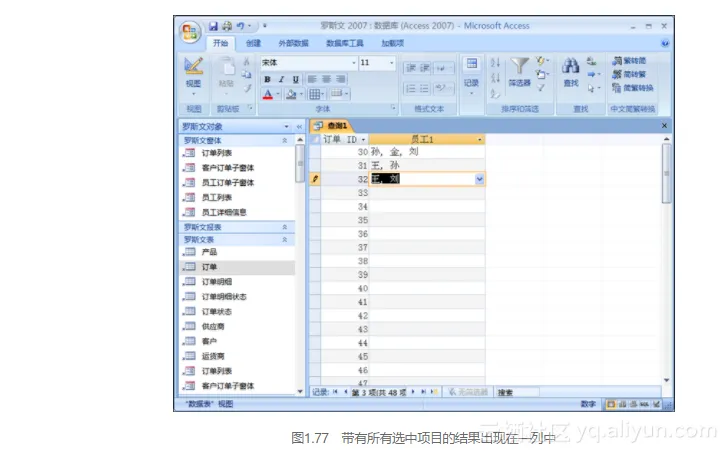The height and width of the screenshot is (454, 728).
Task: Click the Replace icon beside 查找
Action: coord(592,61)
